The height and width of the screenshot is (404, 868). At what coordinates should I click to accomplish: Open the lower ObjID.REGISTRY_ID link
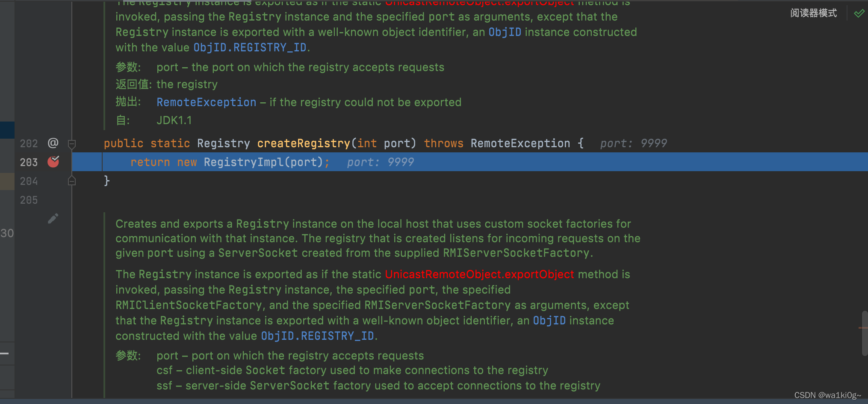pos(317,336)
